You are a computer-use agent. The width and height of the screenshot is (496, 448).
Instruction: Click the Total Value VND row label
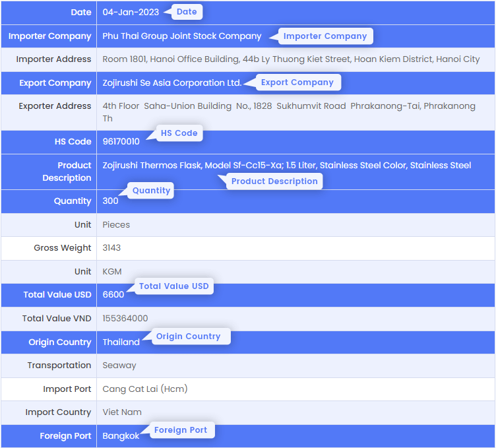57,318
